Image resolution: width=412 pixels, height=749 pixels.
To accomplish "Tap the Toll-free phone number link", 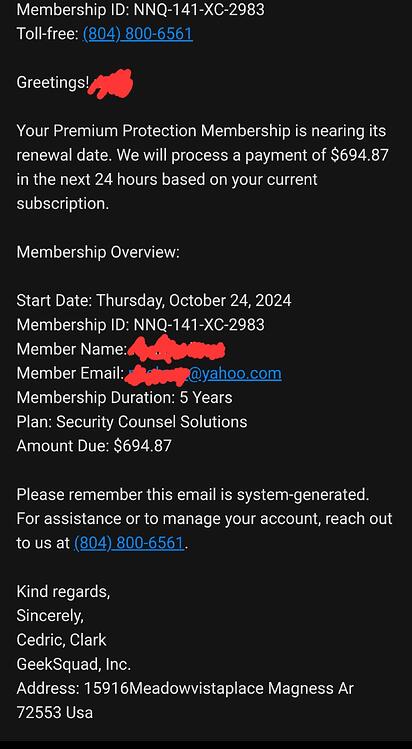I will [x=138, y=33].
